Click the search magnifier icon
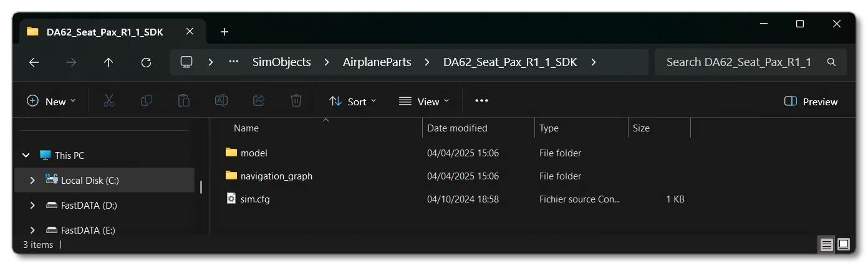The width and height of the screenshot is (868, 266). [x=831, y=62]
